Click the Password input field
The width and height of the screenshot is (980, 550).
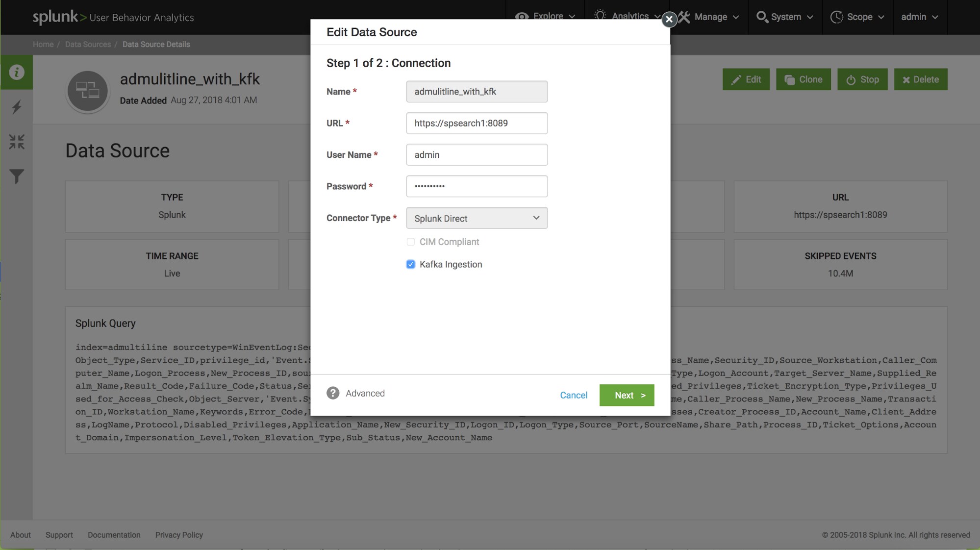coord(477,186)
